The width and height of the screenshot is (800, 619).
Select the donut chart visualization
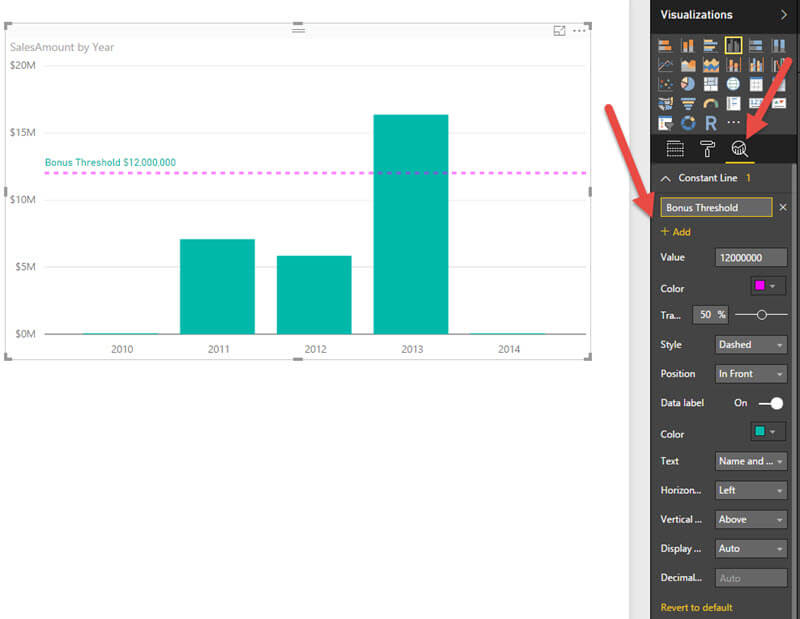point(688,123)
